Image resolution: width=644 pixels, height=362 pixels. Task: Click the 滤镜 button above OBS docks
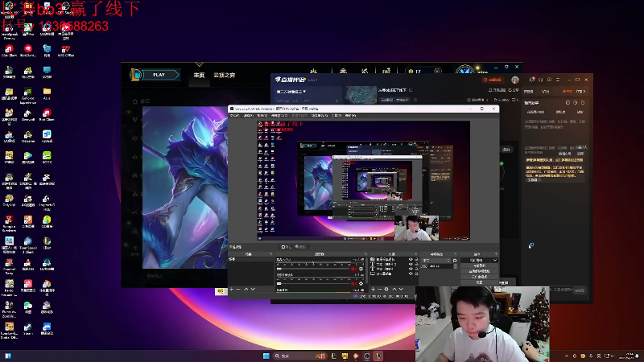coord(300,247)
